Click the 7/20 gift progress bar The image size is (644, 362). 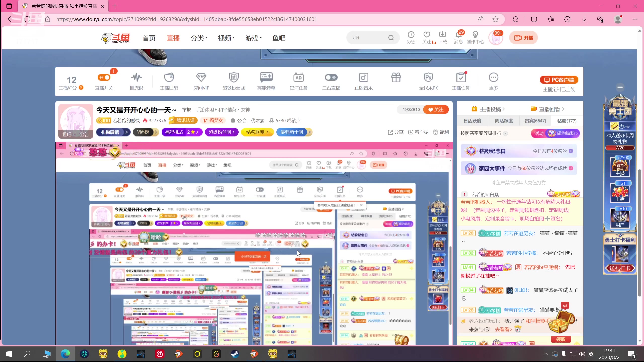(x=620, y=148)
